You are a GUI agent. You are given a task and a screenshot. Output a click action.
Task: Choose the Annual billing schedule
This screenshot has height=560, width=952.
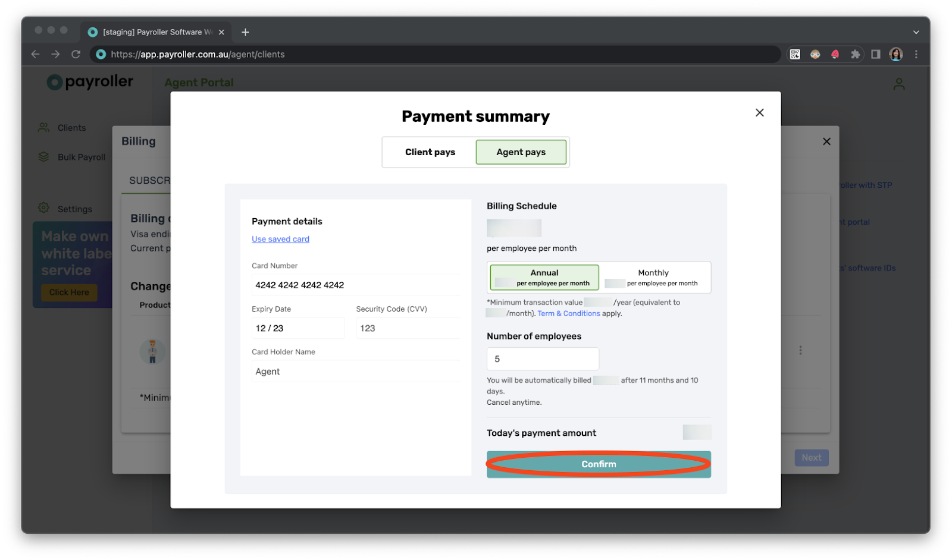pos(544,278)
